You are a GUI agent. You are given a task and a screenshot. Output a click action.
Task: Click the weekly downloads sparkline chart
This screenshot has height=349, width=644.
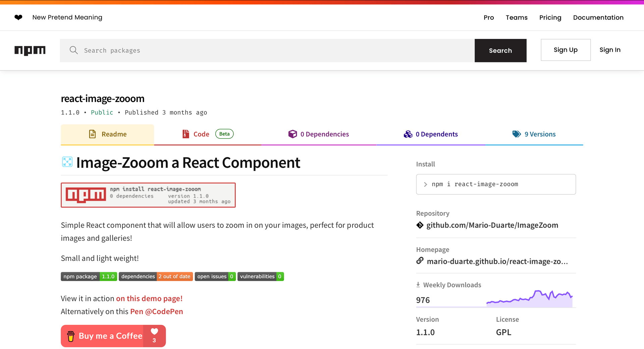(x=529, y=298)
